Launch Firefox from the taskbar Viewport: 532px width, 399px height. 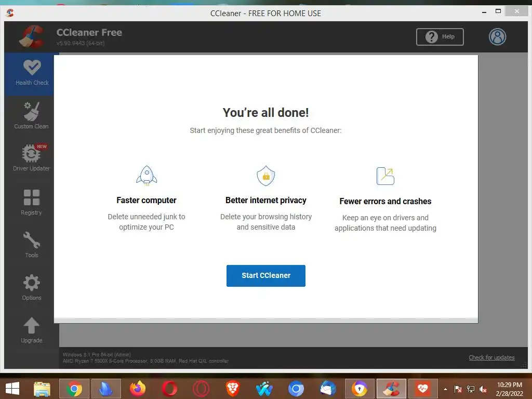(137, 389)
